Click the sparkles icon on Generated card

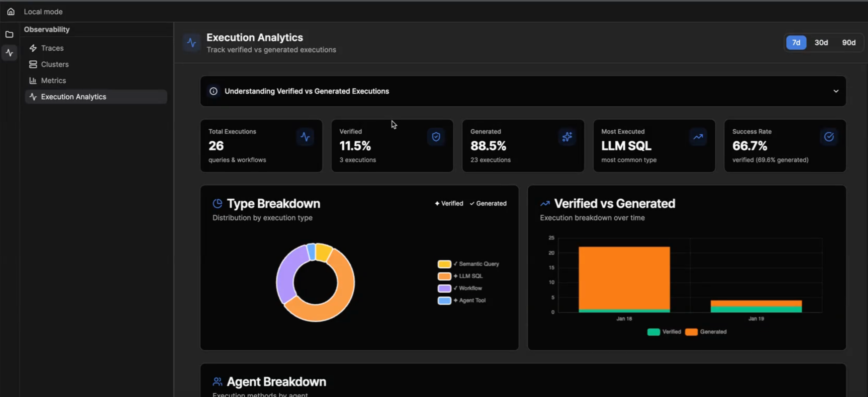tap(567, 137)
